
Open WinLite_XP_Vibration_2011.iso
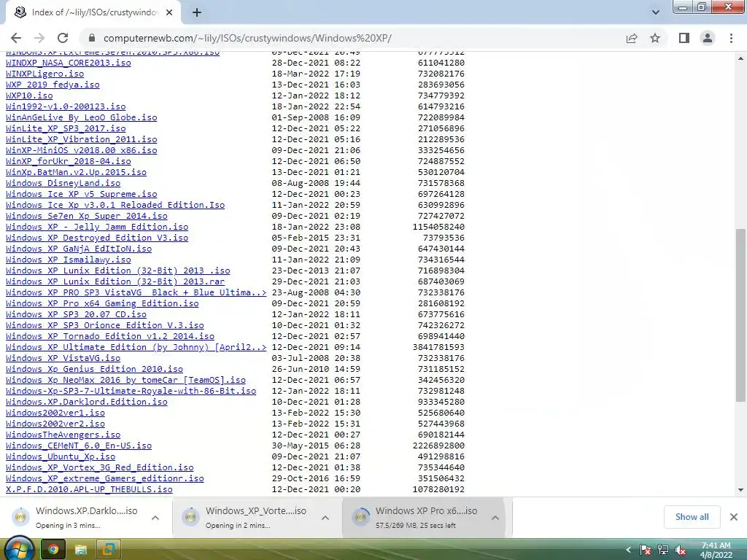[x=82, y=139]
